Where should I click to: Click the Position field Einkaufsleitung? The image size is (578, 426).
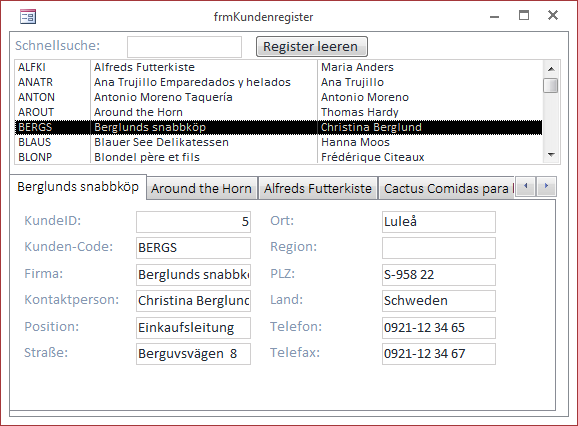point(194,328)
